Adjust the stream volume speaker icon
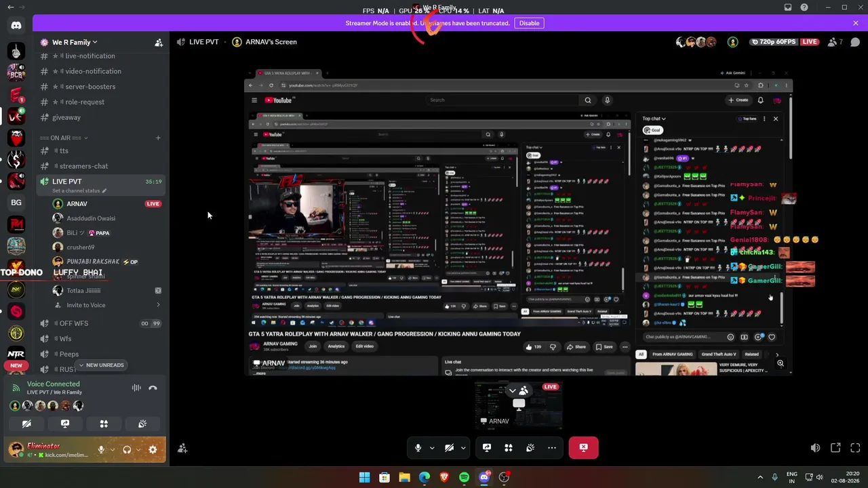 pos(816,448)
